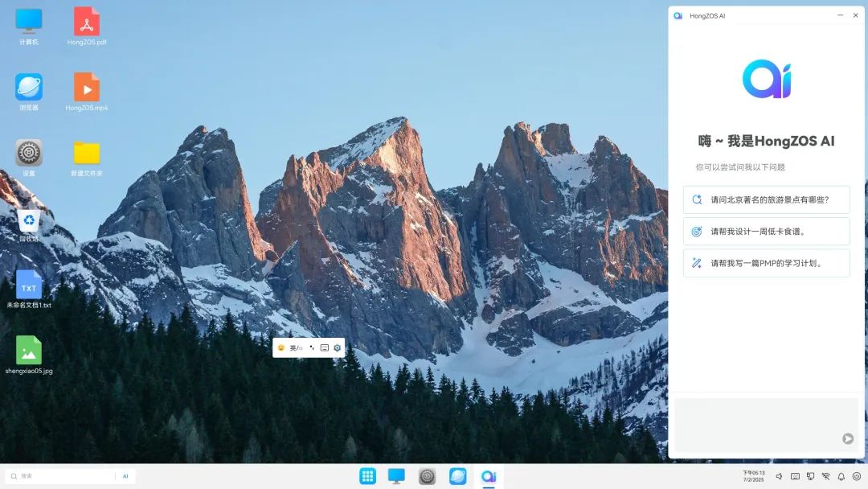Open the recycle bin desktop icon

[29, 225]
